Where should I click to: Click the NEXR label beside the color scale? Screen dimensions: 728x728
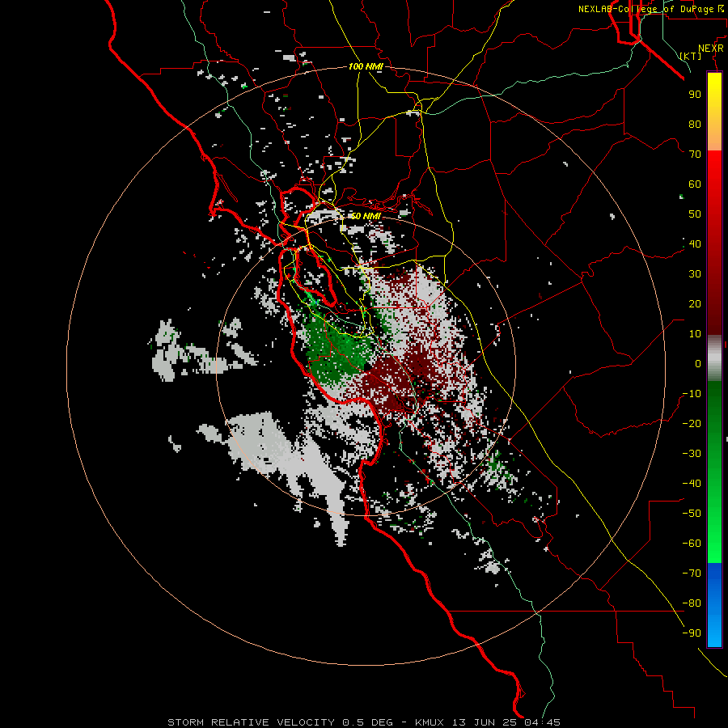click(711, 49)
